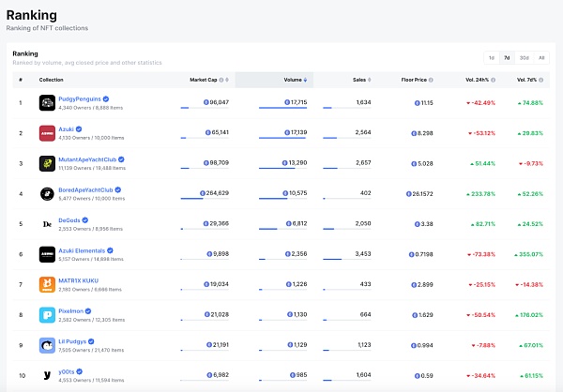Sort by the Vol. 24h% column header
The height and width of the screenshot is (392, 563).
point(476,80)
